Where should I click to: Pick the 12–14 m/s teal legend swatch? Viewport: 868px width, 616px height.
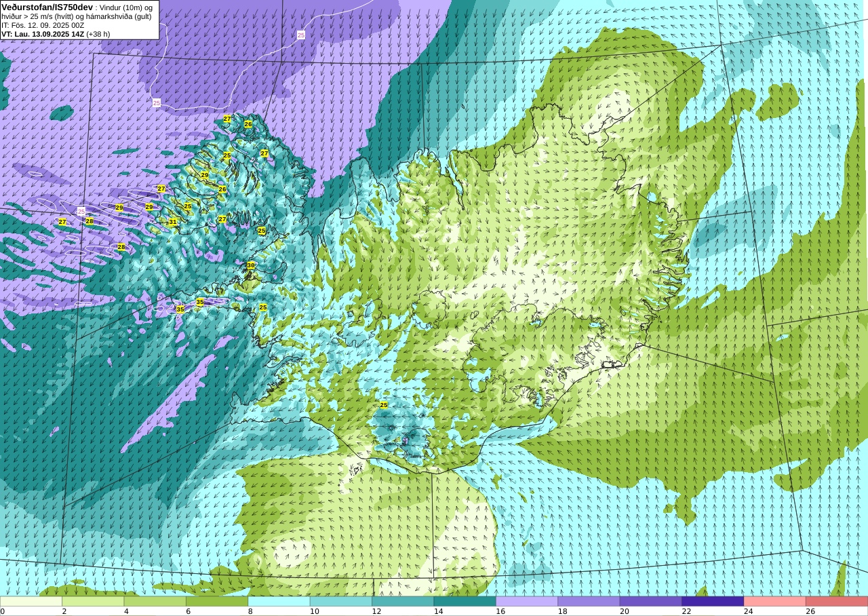pos(403,601)
